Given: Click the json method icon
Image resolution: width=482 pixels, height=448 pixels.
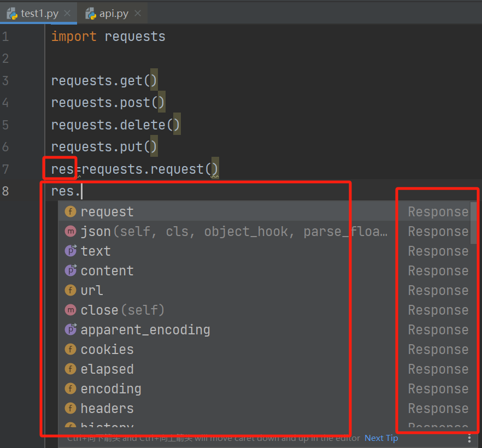Looking at the screenshot, I should pos(70,231).
